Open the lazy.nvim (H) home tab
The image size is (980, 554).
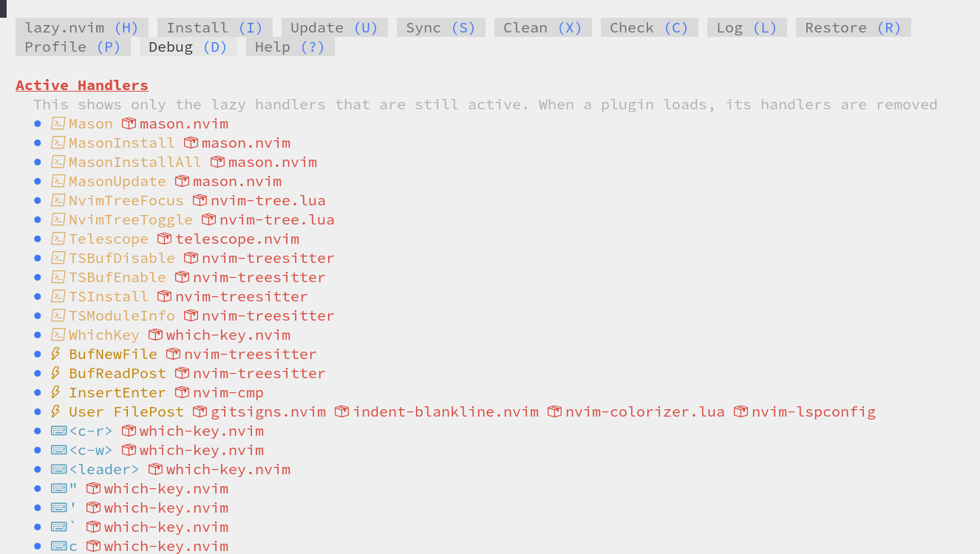coord(82,27)
